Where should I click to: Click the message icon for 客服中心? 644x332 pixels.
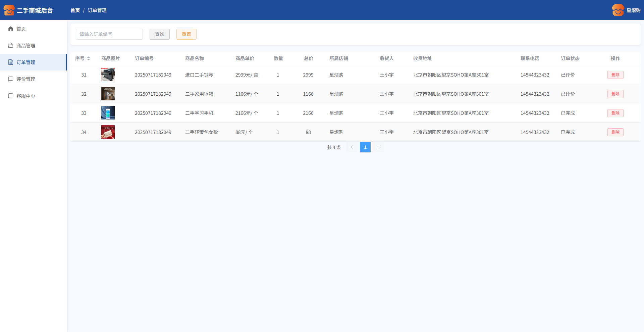point(11,96)
